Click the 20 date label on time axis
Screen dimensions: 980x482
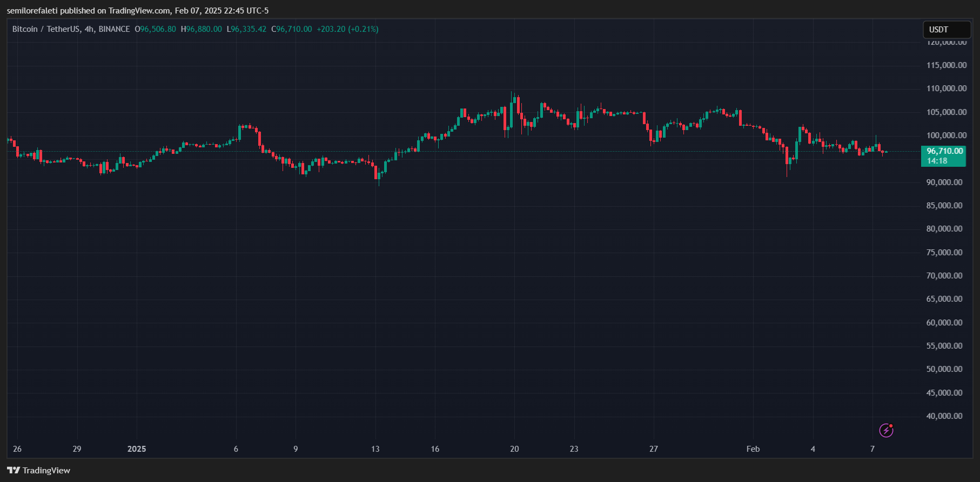(514, 449)
